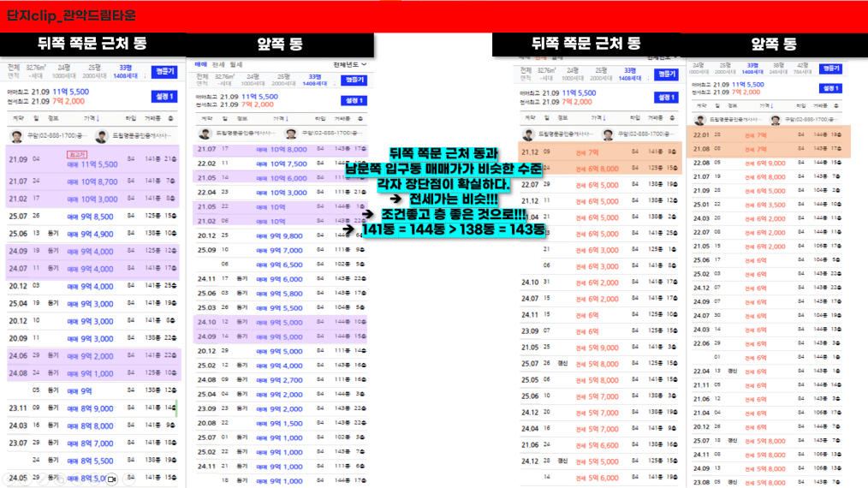
Task: Click 드림명문공인중개사 avatar in the rear-gate jeonse list
Action: (529, 134)
